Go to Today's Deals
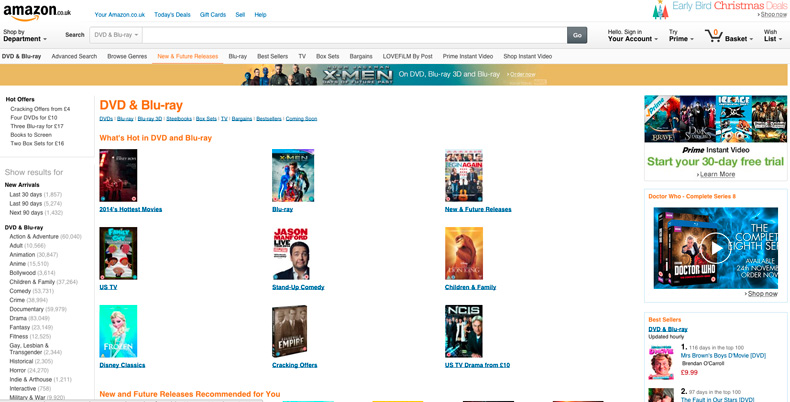Screen dimensions: 790x402 (x=172, y=15)
